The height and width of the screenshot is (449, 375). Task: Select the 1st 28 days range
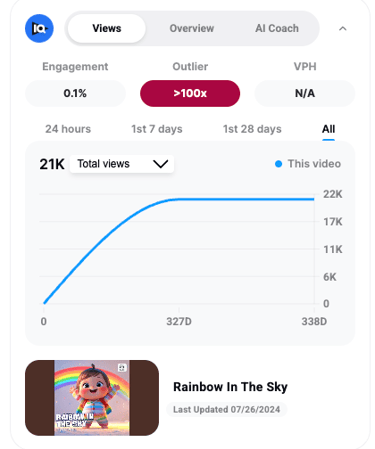click(252, 129)
